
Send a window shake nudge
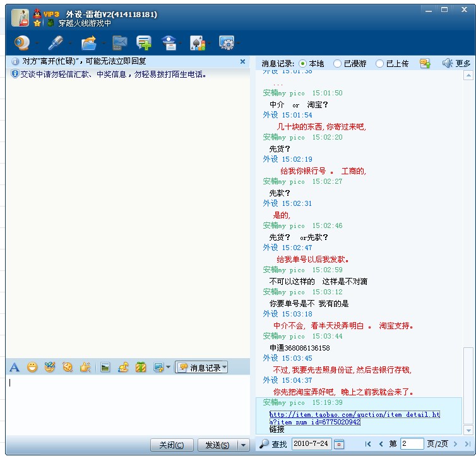click(x=68, y=368)
